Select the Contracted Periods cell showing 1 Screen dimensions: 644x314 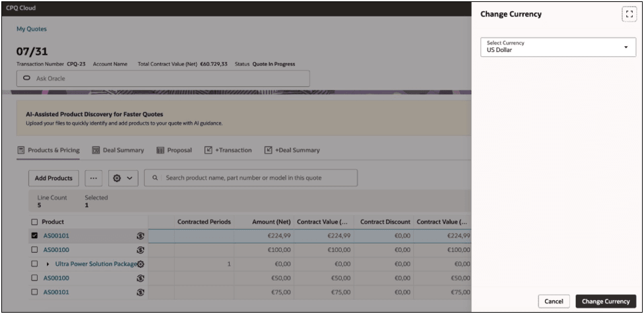point(204,264)
